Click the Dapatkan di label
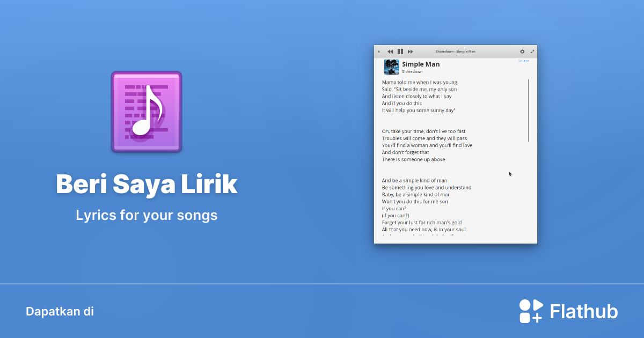Image resolution: width=644 pixels, height=338 pixels. click(x=60, y=311)
